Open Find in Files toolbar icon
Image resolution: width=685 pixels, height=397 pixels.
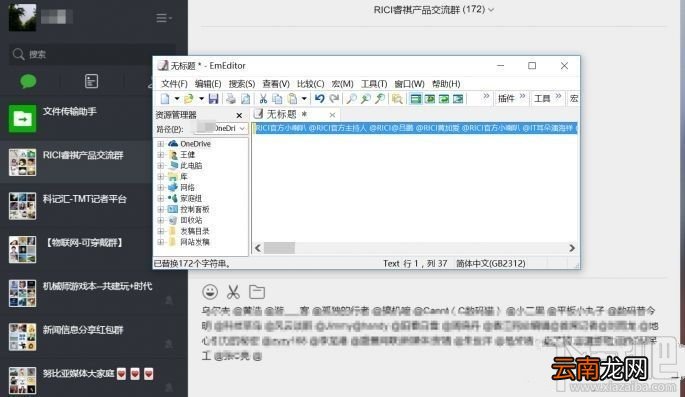pos(397,99)
